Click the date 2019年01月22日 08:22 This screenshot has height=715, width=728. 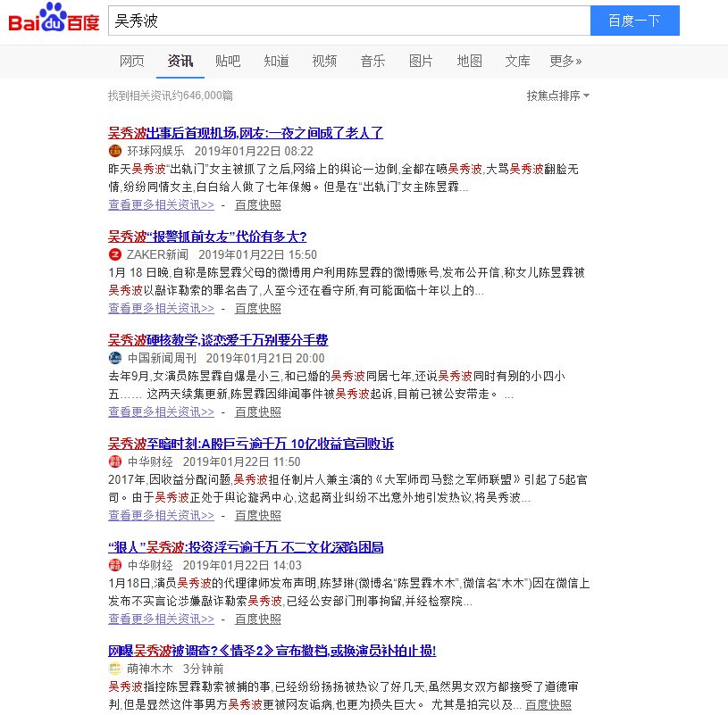click(x=254, y=151)
